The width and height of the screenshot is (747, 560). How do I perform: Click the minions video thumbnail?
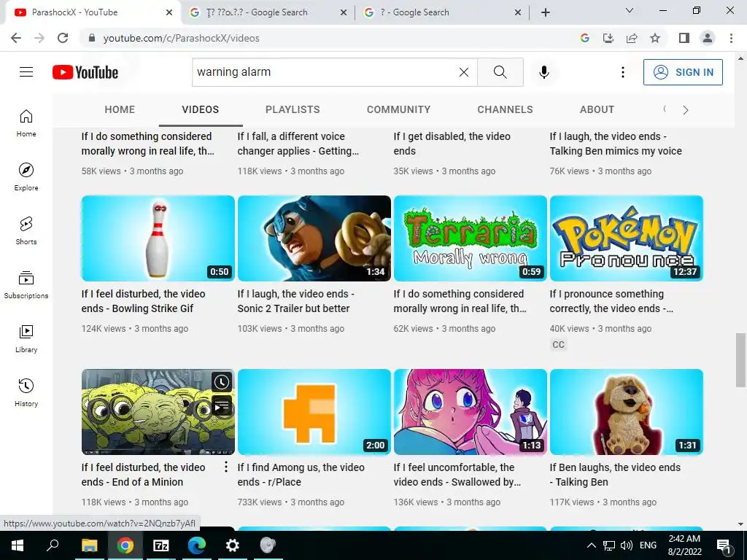158,412
